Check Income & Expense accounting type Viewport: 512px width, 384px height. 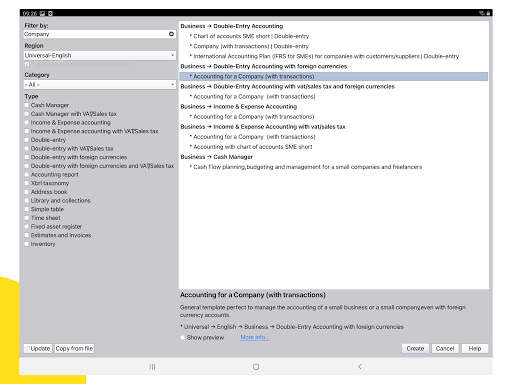[27, 123]
